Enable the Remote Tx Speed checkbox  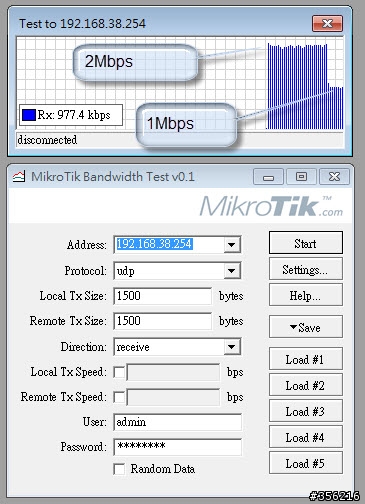coord(119,397)
